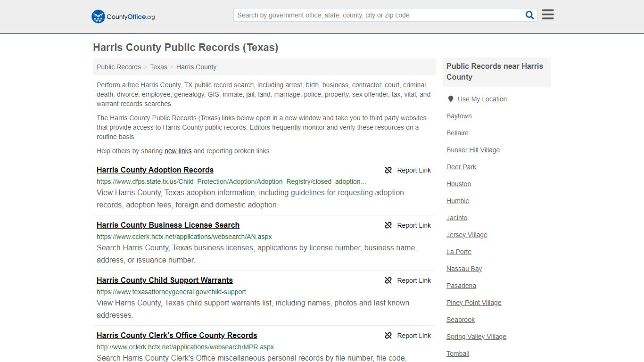Click the location pin icon
644x362 pixels.
point(451,99)
